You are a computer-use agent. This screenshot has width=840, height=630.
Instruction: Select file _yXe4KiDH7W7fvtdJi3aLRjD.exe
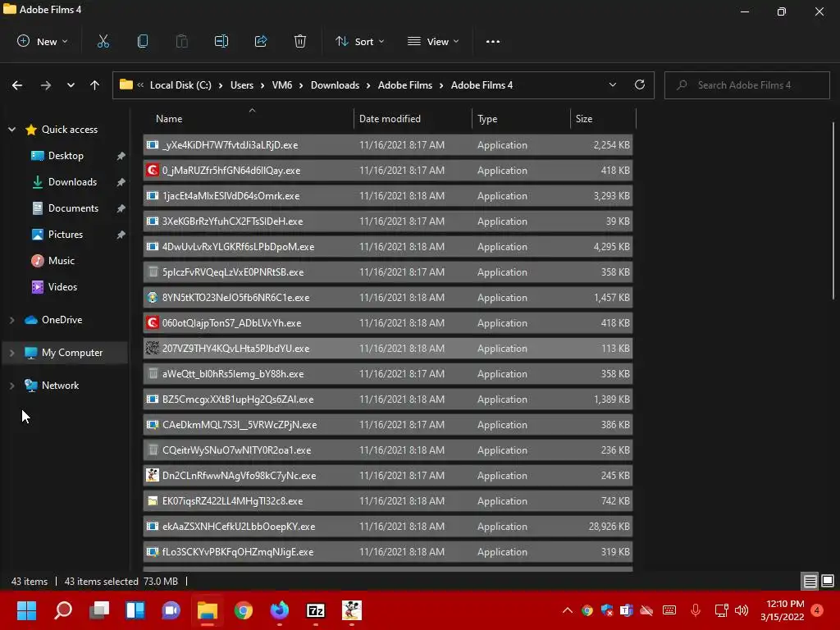pos(388,144)
